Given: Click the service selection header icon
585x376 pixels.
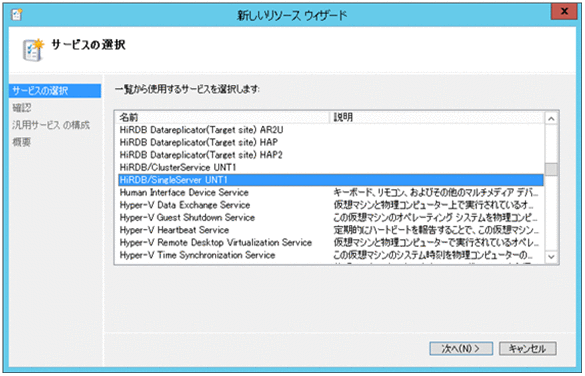Looking at the screenshot, I should 33,50.
